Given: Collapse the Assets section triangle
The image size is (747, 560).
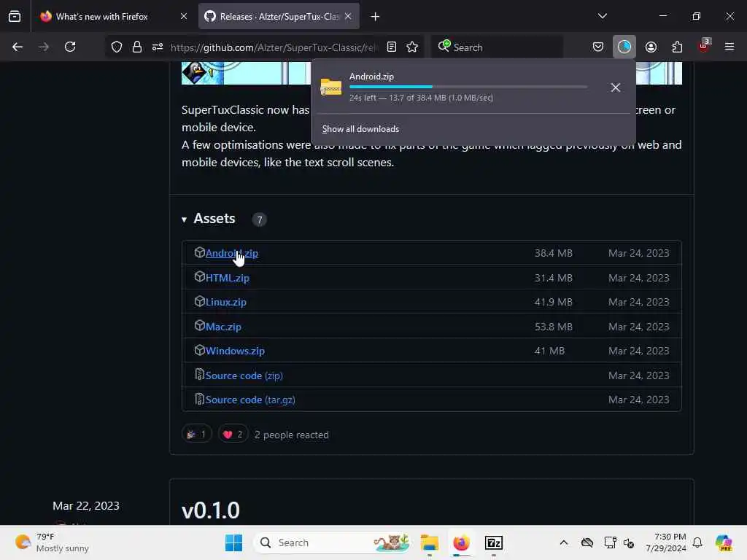Looking at the screenshot, I should 185,219.
